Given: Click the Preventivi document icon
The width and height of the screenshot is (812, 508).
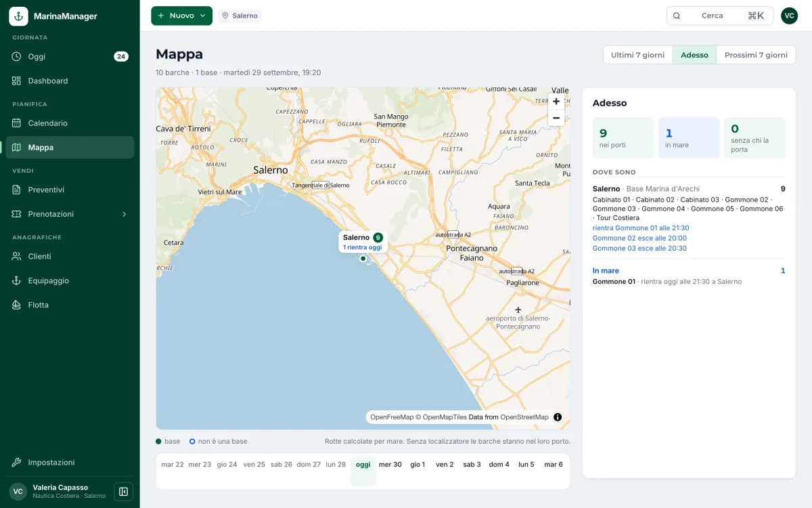Looking at the screenshot, I should pos(17,190).
